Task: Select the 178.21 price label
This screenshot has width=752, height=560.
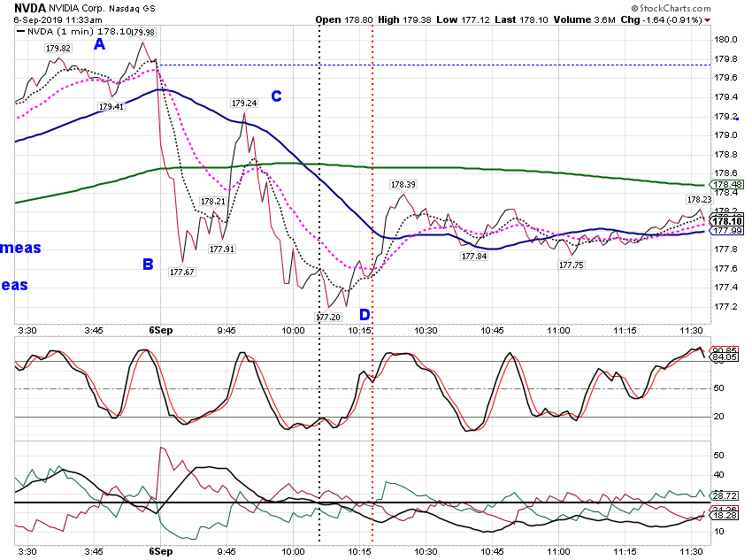Action: point(213,202)
